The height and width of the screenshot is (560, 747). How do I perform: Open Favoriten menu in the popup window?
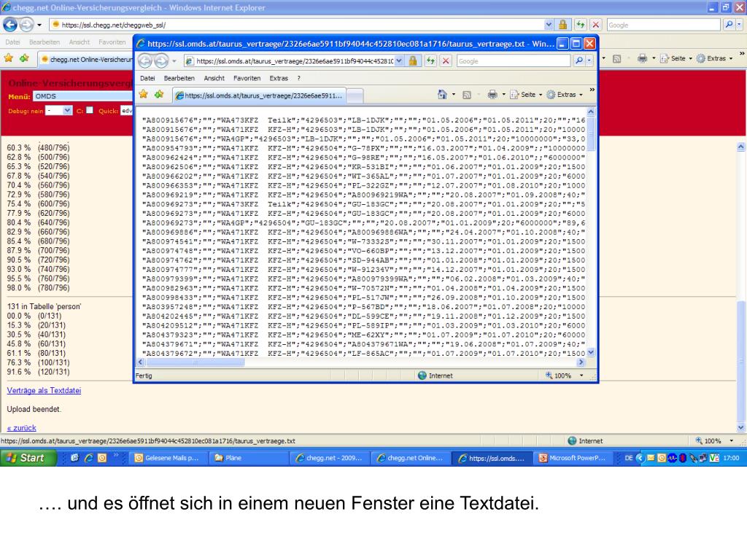pos(247,78)
